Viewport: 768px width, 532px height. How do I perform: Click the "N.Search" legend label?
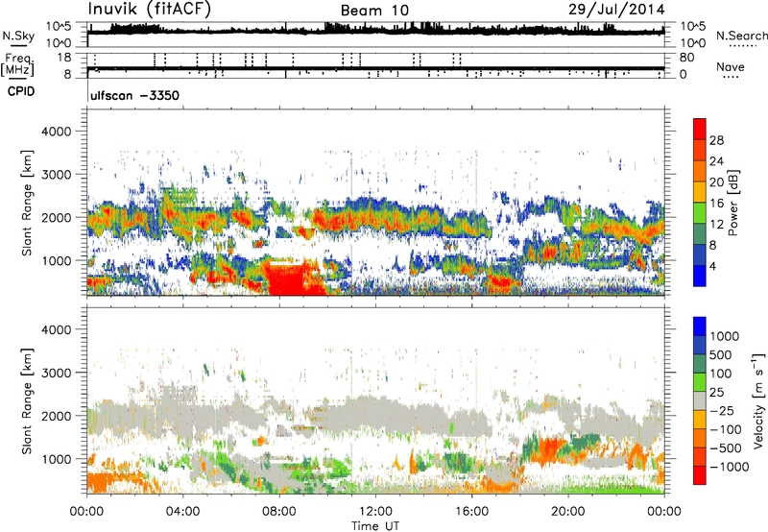click(741, 36)
